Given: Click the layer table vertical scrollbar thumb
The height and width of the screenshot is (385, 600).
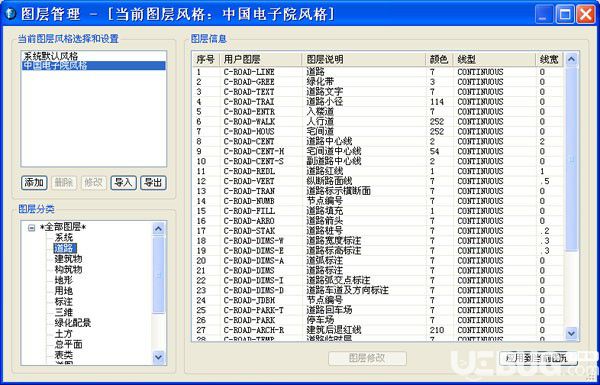Looking at the screenshot, I should [571, 159].
